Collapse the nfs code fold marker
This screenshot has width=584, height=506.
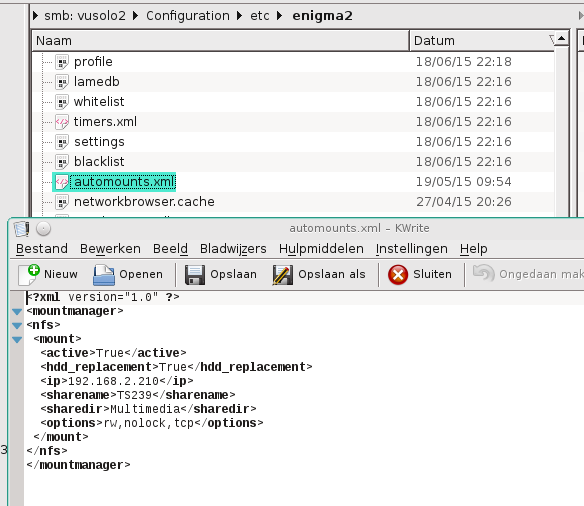[x=17, y=325]
